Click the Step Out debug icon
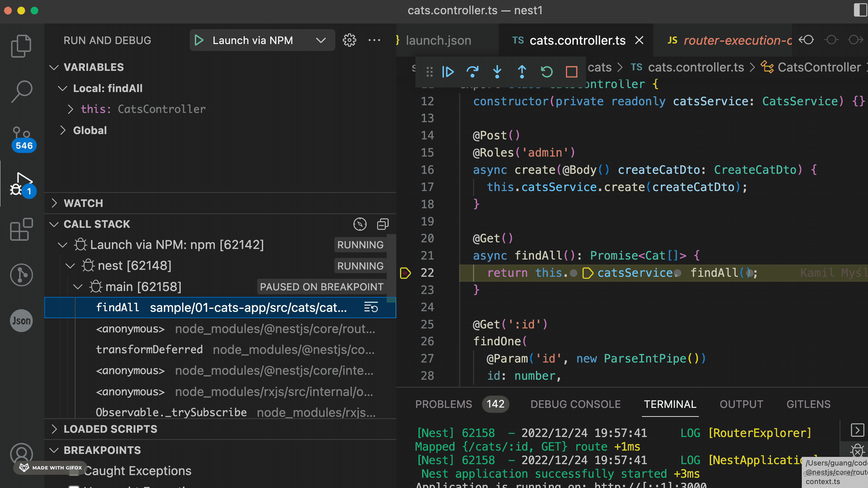 [522, 72]
